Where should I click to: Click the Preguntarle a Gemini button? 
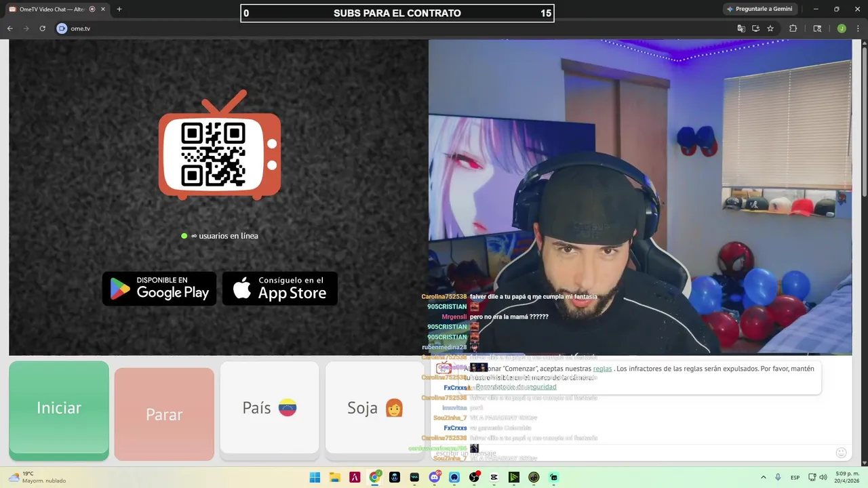click(759, 9)
